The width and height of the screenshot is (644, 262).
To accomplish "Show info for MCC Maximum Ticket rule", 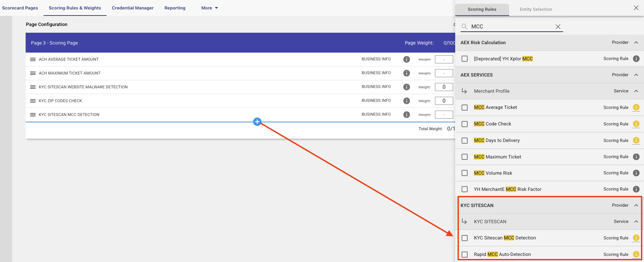I will [x=636, y=157].
